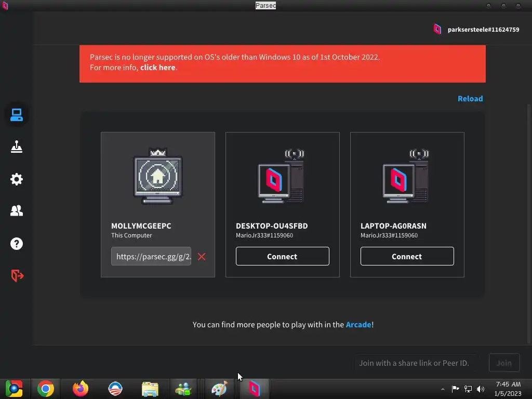Screen dimensions: 532x399
Task: Click the Parsec taskbar icon
Action: pos(255,389)
